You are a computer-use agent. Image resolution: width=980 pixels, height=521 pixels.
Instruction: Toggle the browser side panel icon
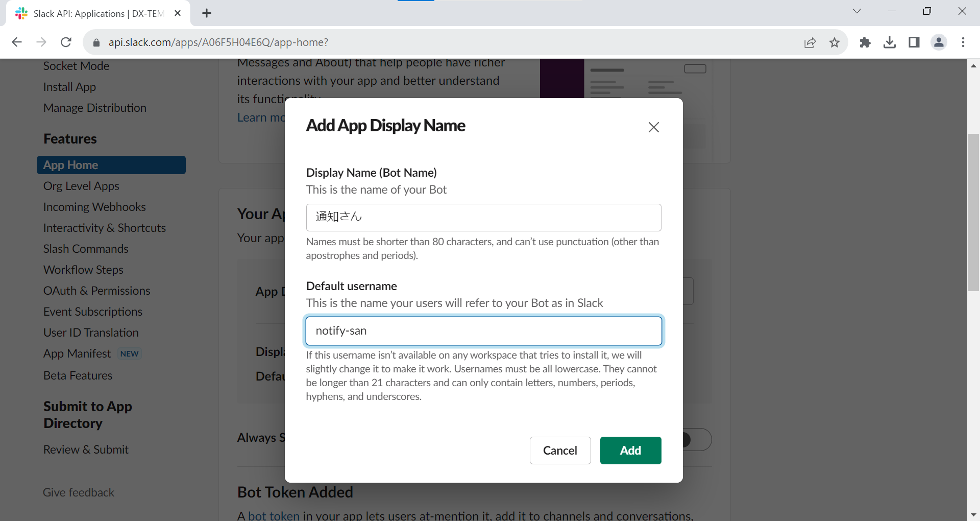914,42
